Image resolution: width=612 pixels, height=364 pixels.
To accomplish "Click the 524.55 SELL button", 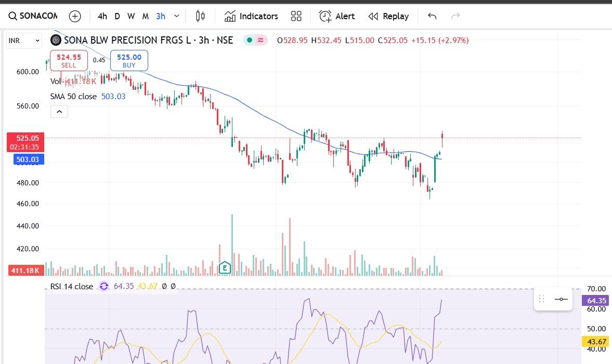I will [69, 60].
